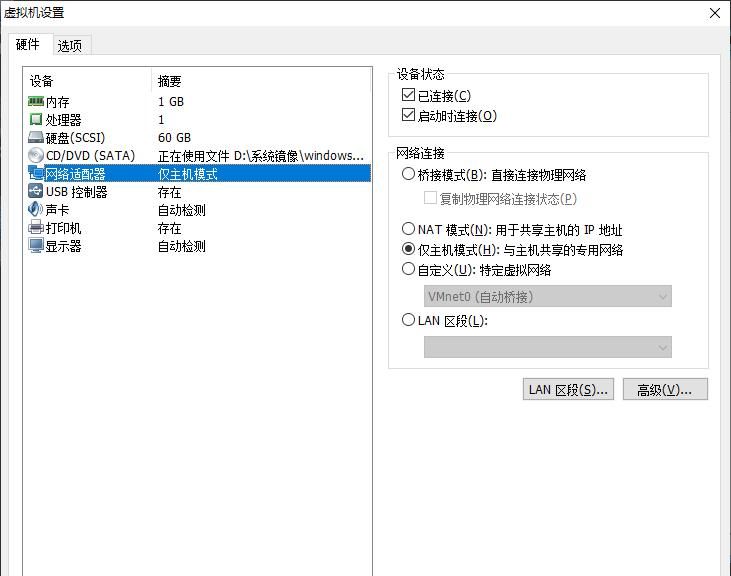Select the 硬盘(SCSI) row label
This screenshot has height=576, width=731.
pos(76,138)
